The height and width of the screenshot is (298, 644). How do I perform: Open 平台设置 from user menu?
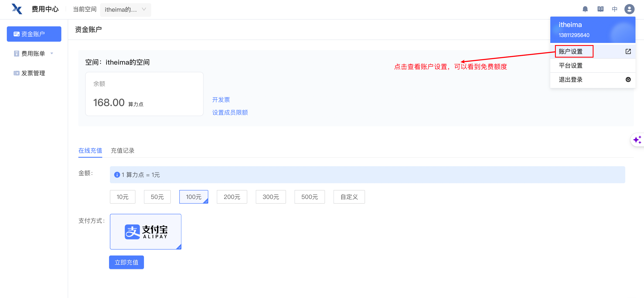(571, 66)
